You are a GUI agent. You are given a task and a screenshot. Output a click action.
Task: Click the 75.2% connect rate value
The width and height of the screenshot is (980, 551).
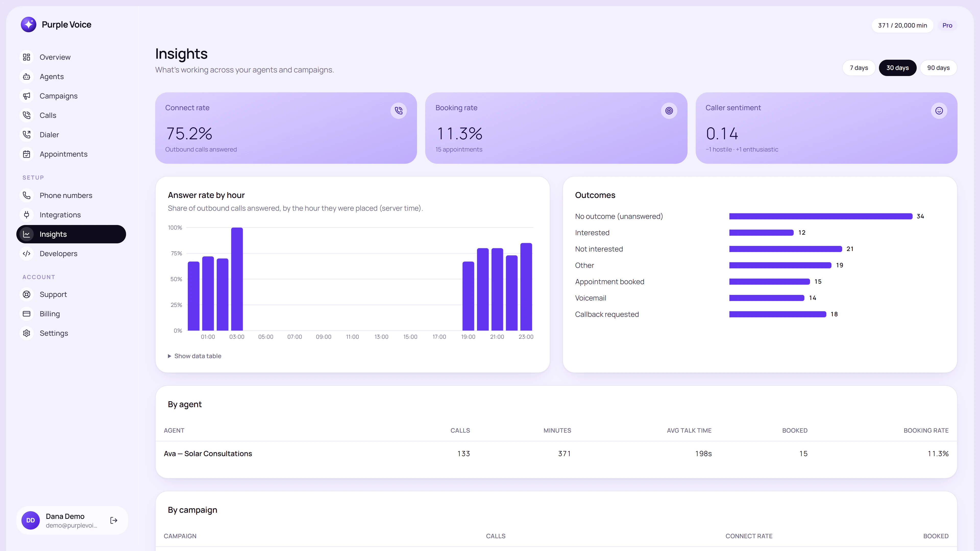coord(189,133)
